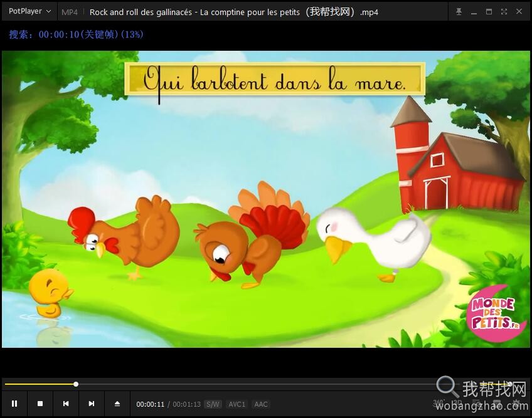Stop the video with the stop button

tap(40, 404)
